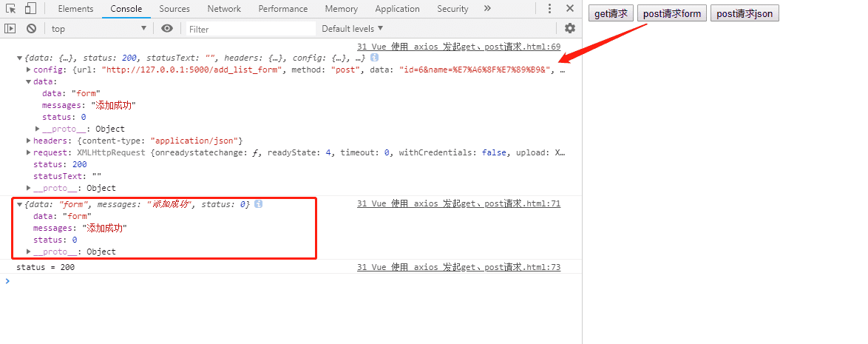
Task: Clear the console with the ban icon
Action: (x=32, y=28)
